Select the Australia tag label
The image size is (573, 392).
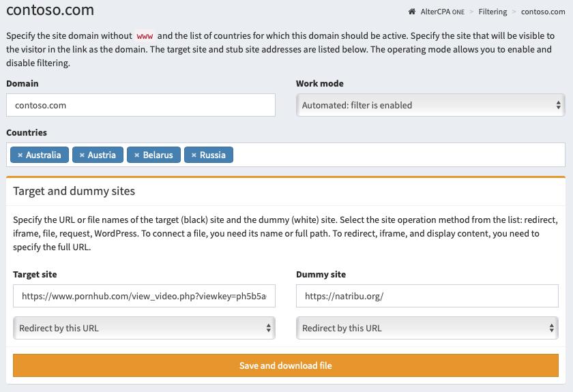point(44,155)
